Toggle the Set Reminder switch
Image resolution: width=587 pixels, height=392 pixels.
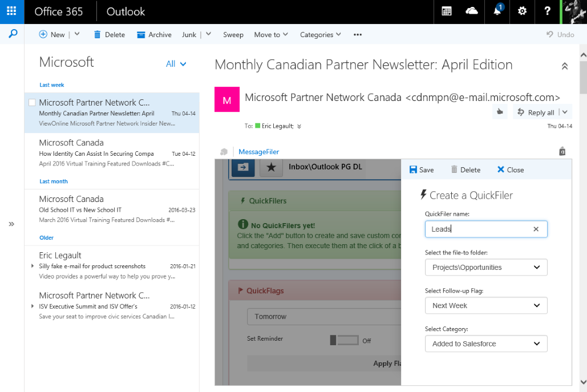click(x=344, y=340)
